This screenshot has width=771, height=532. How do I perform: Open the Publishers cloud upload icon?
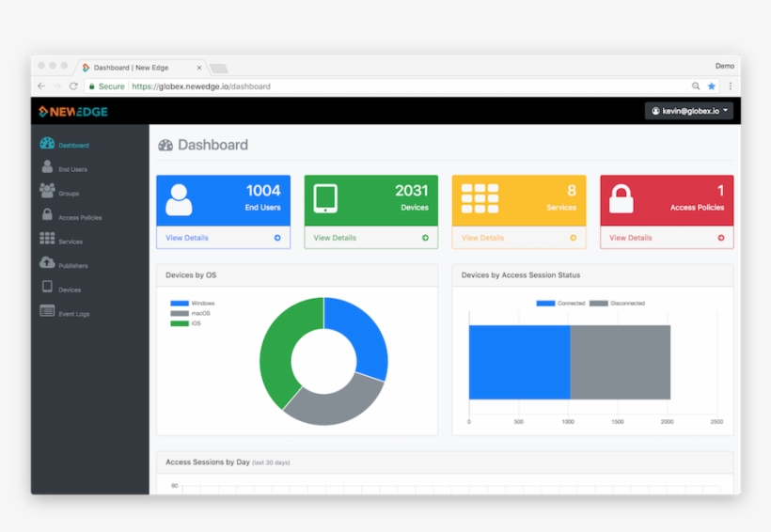pos(47,263)
